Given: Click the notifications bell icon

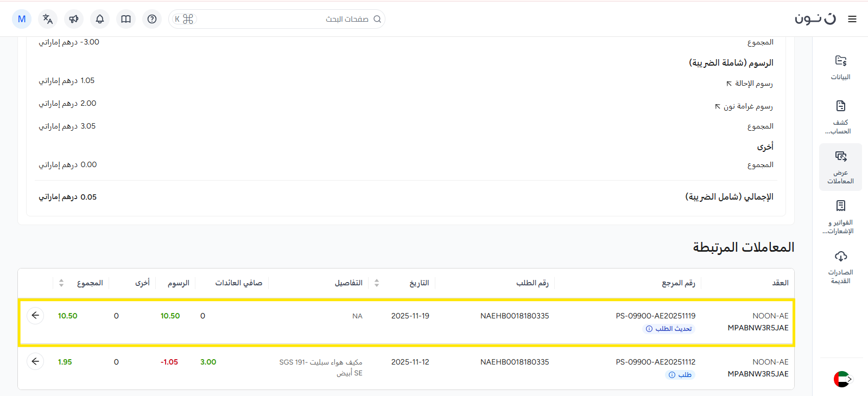Looking at the screenshot, I should pyautogui.click(x=100, y=19).
